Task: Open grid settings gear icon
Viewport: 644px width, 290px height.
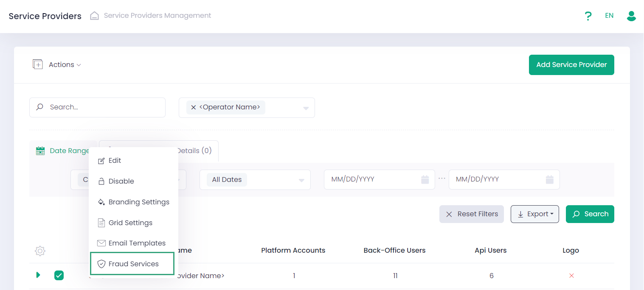Action: pos(40,251)
